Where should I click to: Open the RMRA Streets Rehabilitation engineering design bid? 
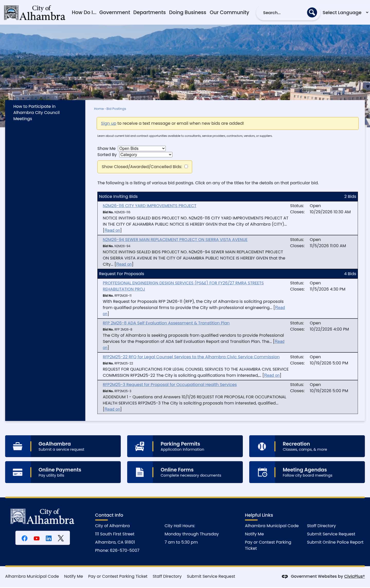(x=183, y=286)
